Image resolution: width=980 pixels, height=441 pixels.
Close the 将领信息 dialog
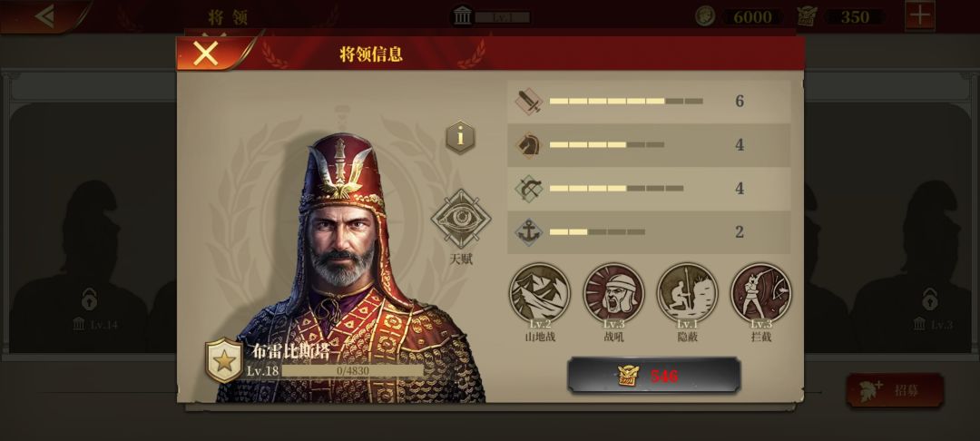(206, 54)
